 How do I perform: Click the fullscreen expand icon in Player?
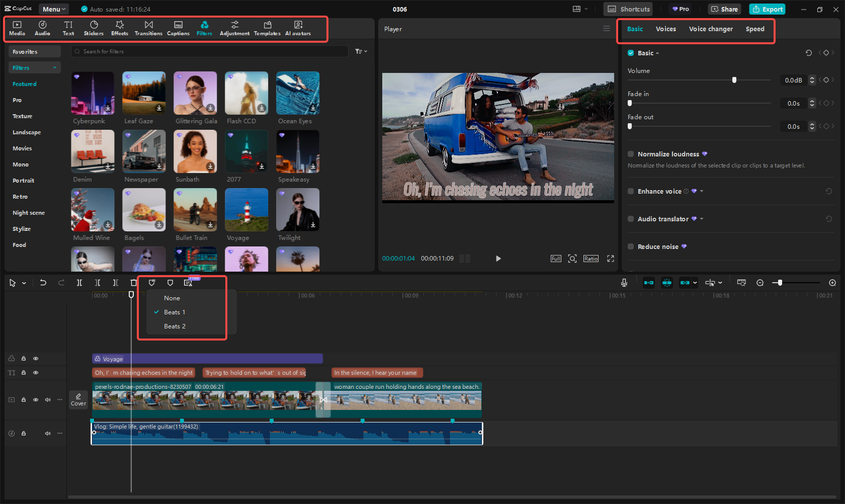610,259
